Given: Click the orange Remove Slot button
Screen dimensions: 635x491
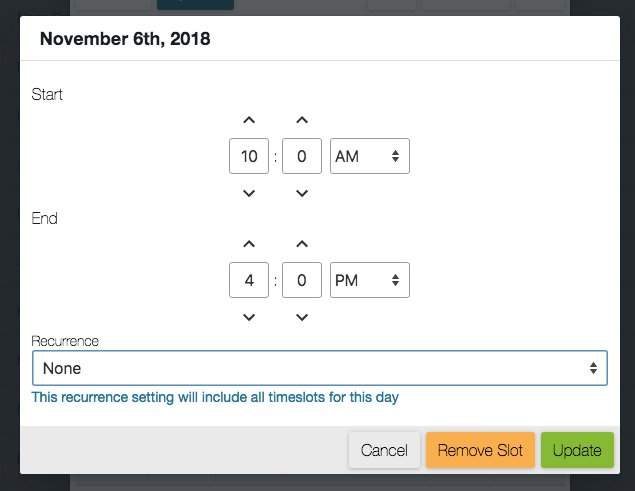Looking at the screenshot, I should click(480, 450).
